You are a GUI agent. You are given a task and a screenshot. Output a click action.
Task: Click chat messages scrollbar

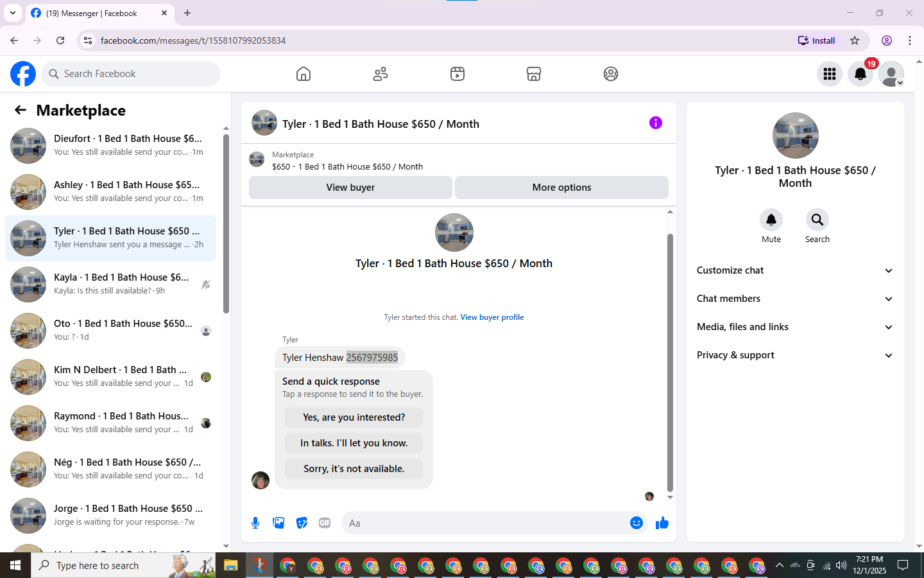(670, 363)
